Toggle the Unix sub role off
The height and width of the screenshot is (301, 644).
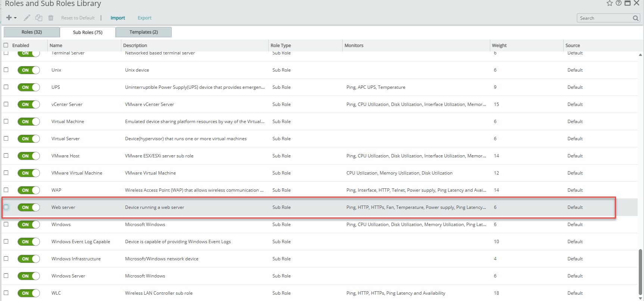29,70
